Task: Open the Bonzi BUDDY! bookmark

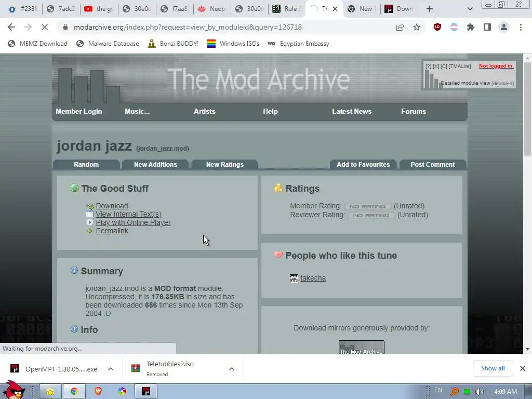Action: pos(173,44)
